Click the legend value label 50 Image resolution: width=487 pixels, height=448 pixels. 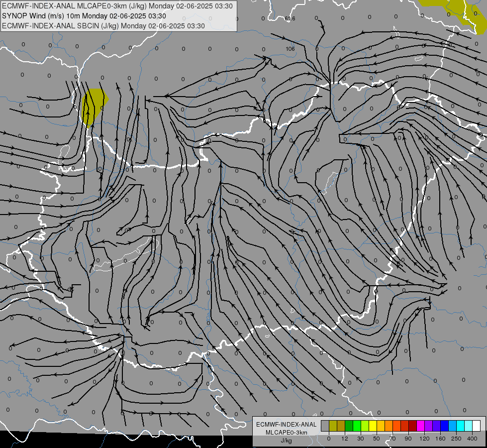(x=377, y=439)
